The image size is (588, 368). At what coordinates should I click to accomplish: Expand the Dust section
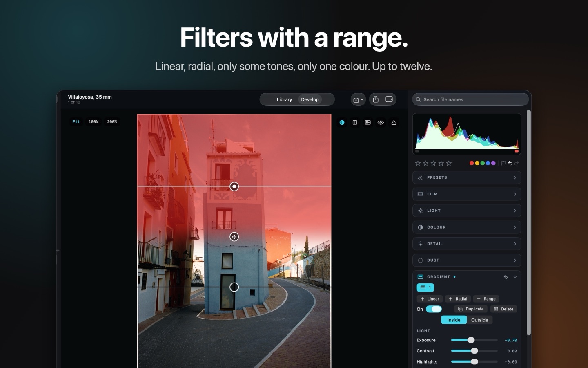coord(467,260)
